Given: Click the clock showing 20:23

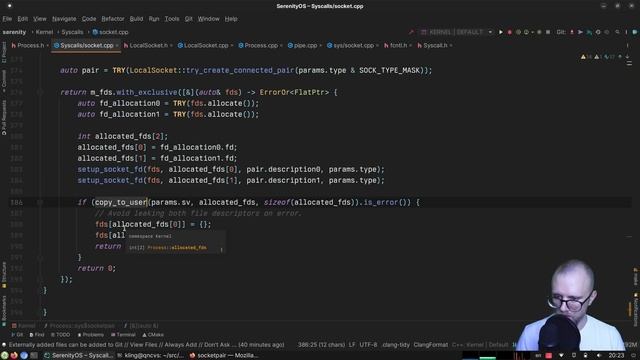Looking at the screenshot, I should coord(616,356).
